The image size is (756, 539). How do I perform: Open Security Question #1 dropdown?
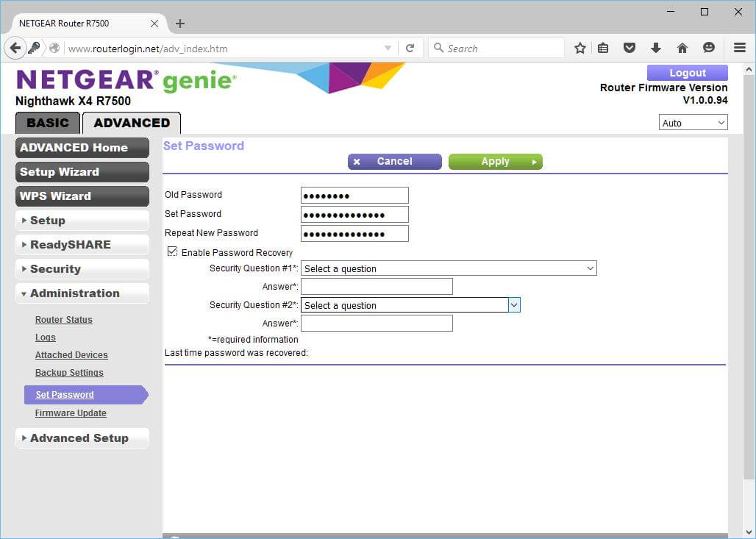coord(449,268)
